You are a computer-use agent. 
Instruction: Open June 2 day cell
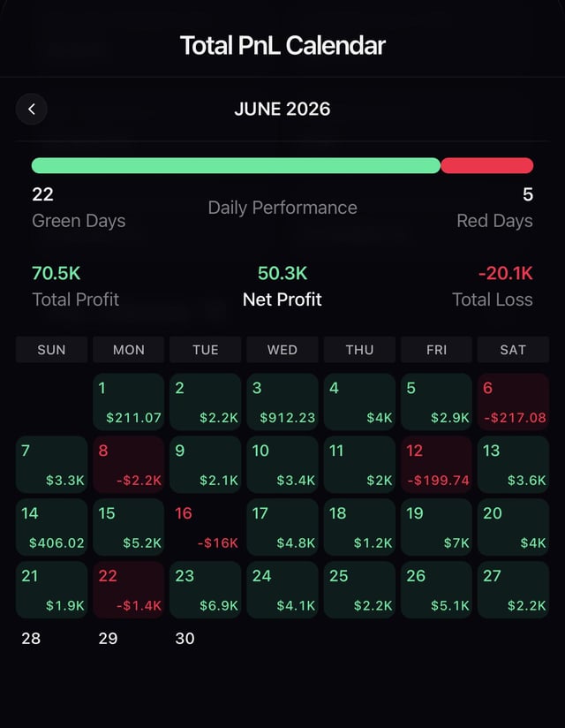click(x=206, y=402)
